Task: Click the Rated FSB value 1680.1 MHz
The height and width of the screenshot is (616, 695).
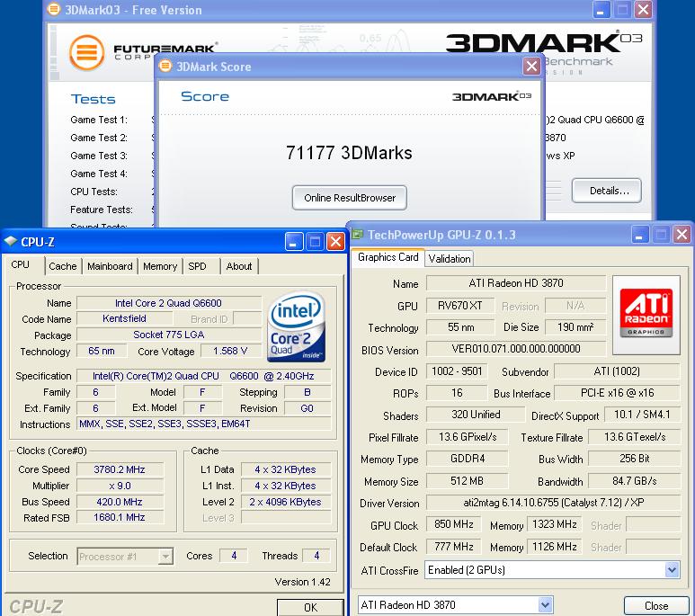Action: [120, 517]
